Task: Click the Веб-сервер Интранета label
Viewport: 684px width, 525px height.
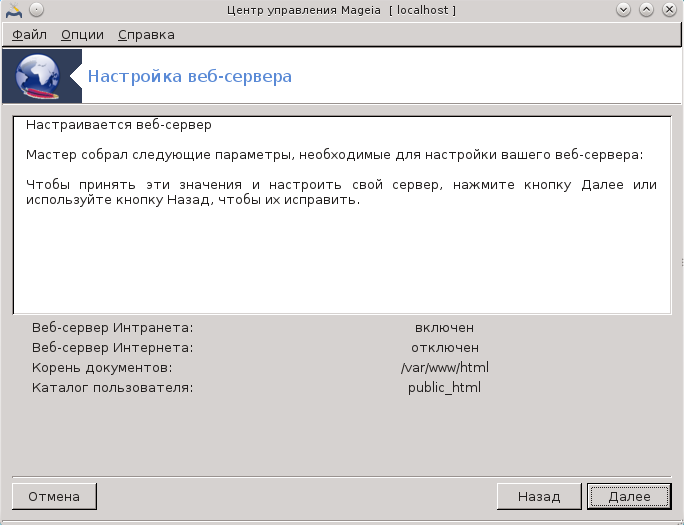Action: pyautogui.click(x=113, y=327)
